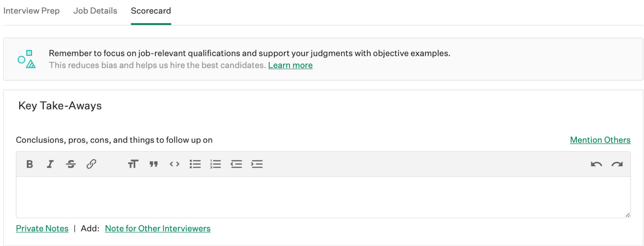Select the Scorecard tab
This screenshot has height=246, width=644.
[151, 11]
